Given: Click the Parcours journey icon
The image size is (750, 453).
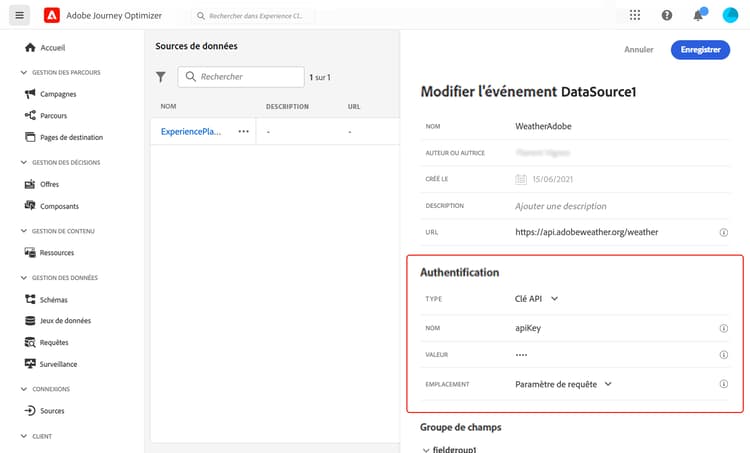Looking at the screenshot, I should click(x=30, y=115).
